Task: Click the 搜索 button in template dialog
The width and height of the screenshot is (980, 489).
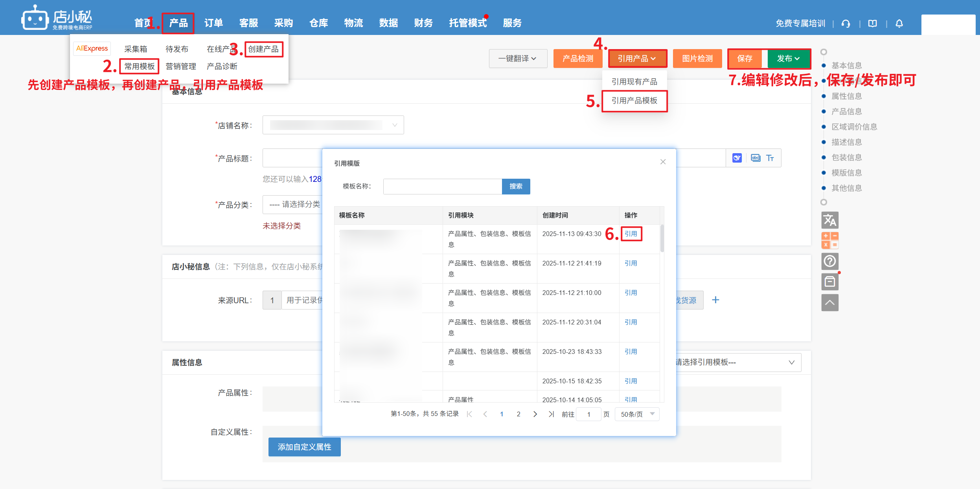Action: coord(516,186)
